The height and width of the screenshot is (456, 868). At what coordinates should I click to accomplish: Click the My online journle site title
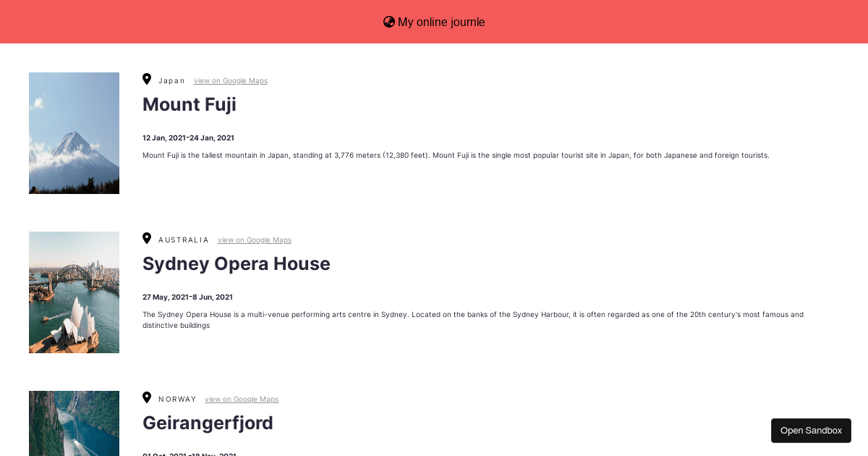click(441, 22)
